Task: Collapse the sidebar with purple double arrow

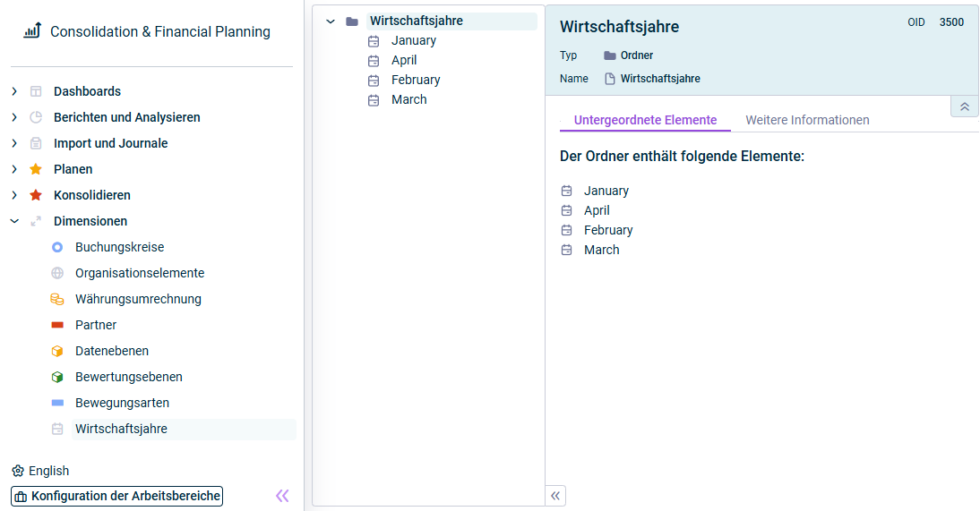Action: pyautogui.click(x=282, y=496)
